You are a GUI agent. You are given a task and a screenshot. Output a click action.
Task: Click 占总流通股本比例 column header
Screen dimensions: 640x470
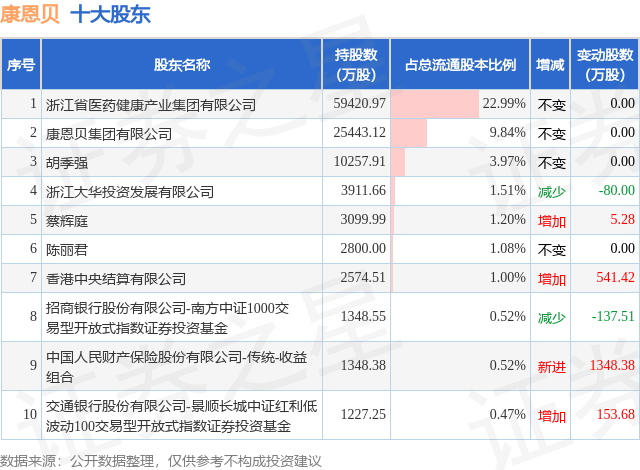pyautogui.click(x=460, y=64)
